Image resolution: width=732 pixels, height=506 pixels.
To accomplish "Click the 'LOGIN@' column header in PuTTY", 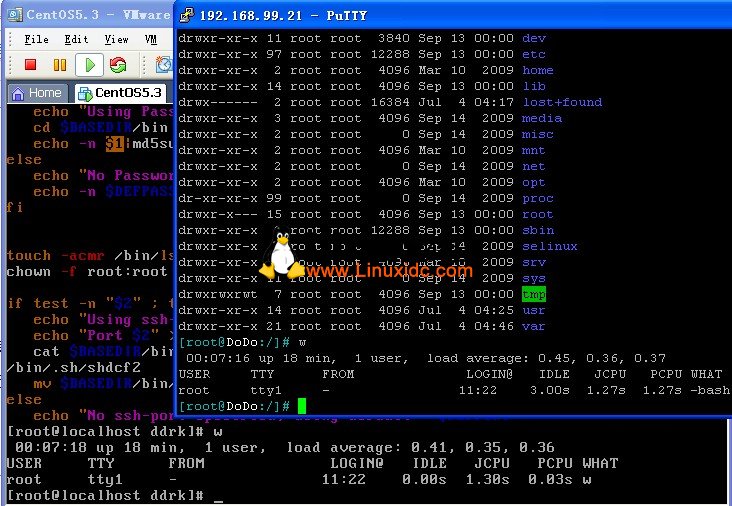I will [x=490, y=374].
